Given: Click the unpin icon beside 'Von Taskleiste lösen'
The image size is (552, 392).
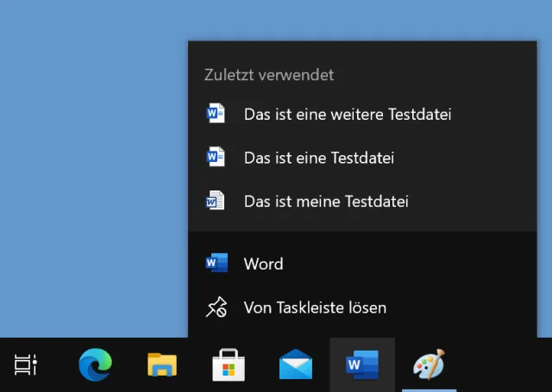Looking at the screenshot, I should coord(216,308).
